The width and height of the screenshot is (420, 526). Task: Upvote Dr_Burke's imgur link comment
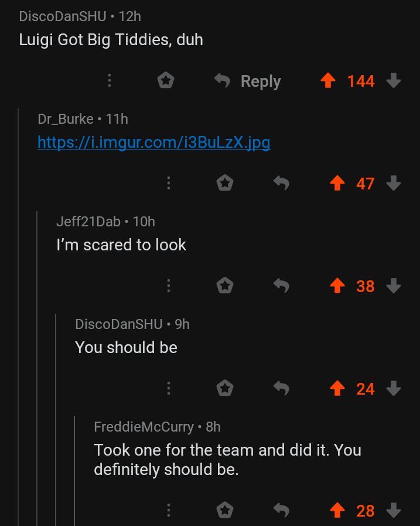pos(337,183)
